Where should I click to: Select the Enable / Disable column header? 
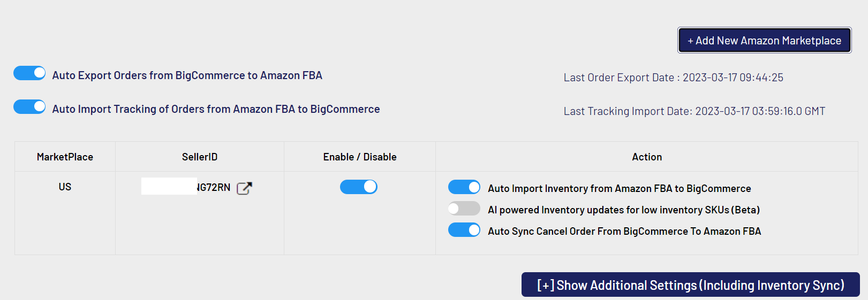point(360,157)
